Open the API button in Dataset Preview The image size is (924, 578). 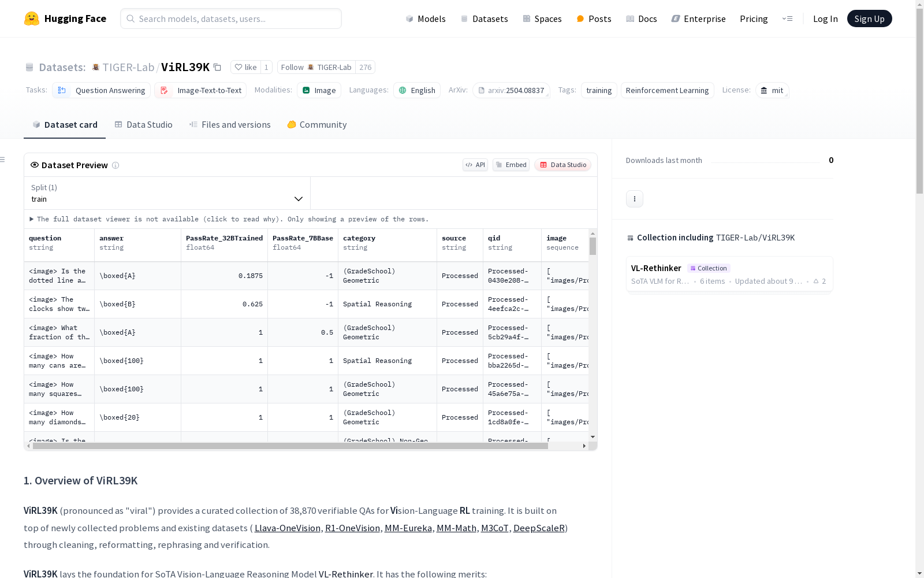475,165
